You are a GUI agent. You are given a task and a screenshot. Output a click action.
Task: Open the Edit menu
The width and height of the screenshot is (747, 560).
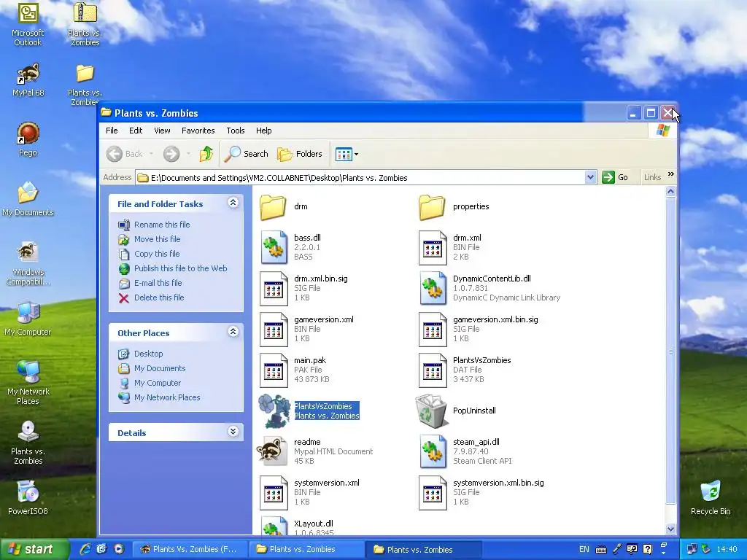click(136, 131)
